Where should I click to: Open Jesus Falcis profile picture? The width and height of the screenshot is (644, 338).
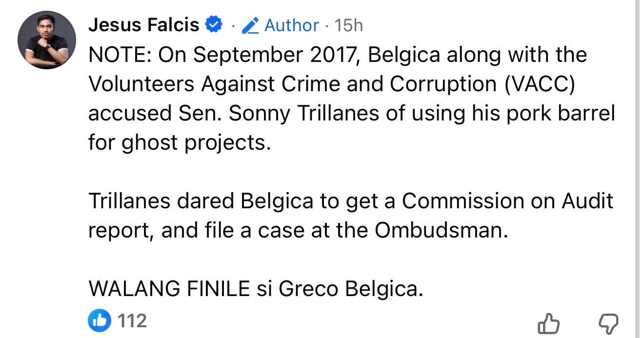click(x=47, y=40)
